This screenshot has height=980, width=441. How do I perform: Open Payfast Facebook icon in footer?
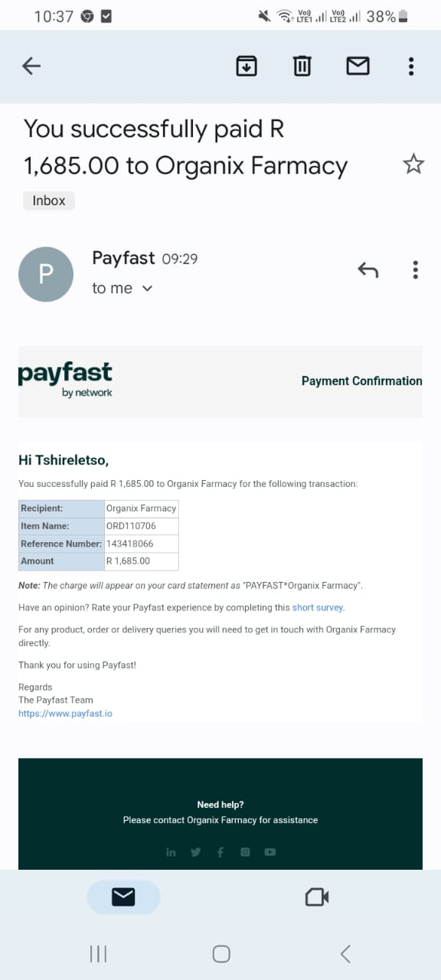(220, 852)
